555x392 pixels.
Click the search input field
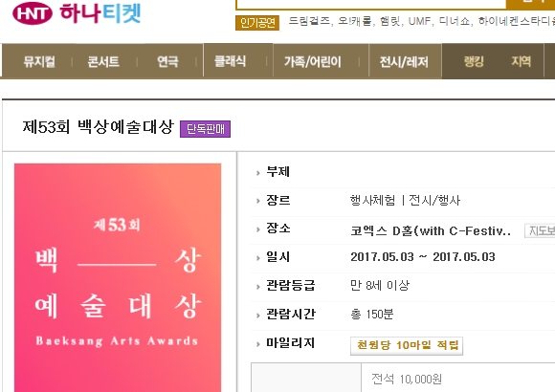point(371,4)
